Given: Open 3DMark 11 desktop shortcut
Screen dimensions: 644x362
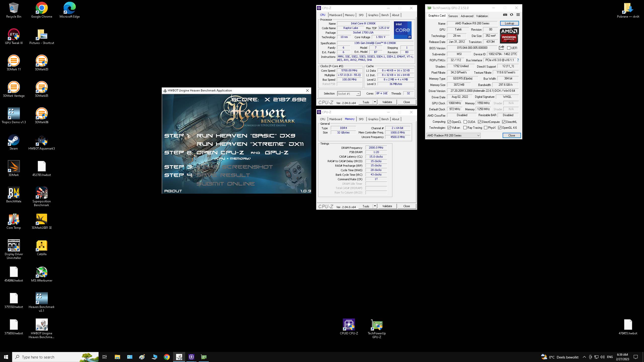Looking at the screenshot, I should pyautogui.click(x=14, y=63).
